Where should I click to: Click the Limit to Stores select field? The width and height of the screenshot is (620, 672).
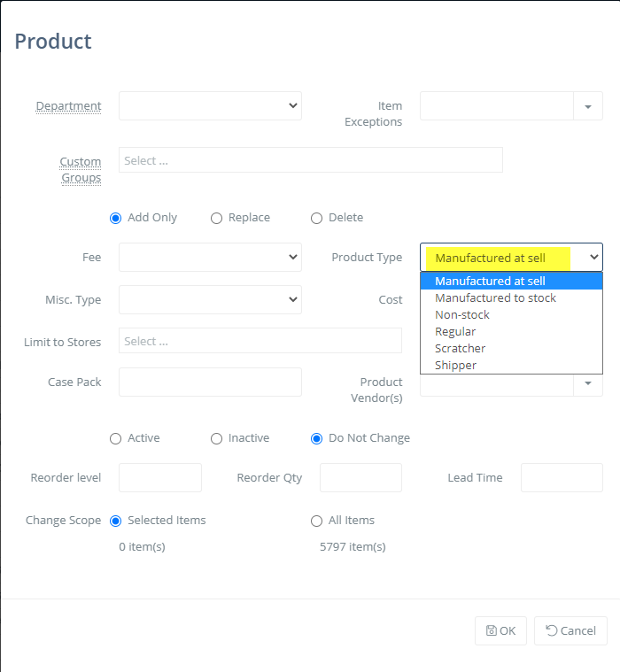(x=260, y=341)
